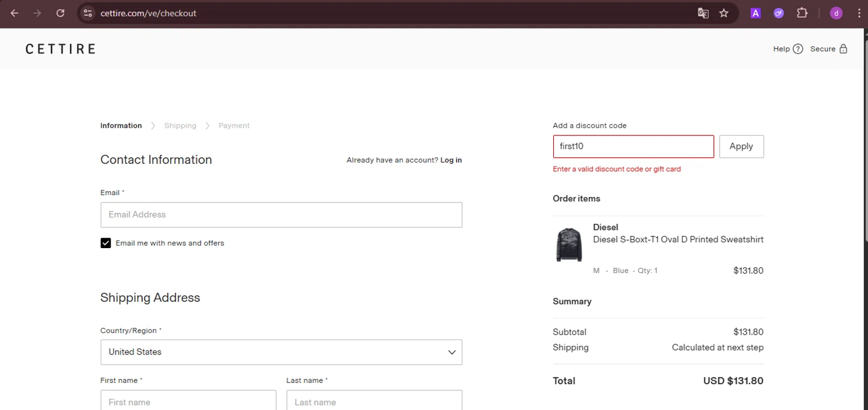Click the 'Order items' heading

576,198
